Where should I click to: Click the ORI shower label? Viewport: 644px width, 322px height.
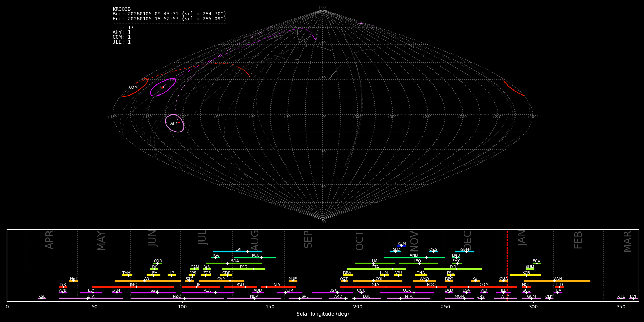click(x=379, y=279)
